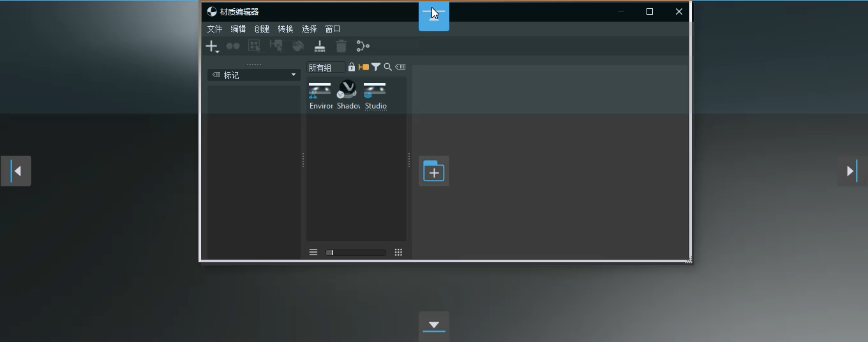Click the magnifier search icon

[387, 67]
